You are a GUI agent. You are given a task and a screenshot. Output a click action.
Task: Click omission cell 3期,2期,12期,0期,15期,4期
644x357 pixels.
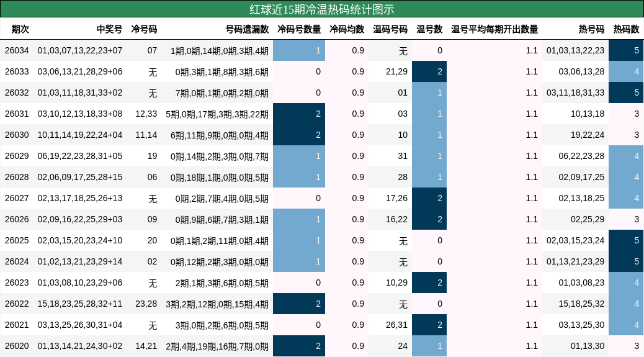(x=217, y=304)
